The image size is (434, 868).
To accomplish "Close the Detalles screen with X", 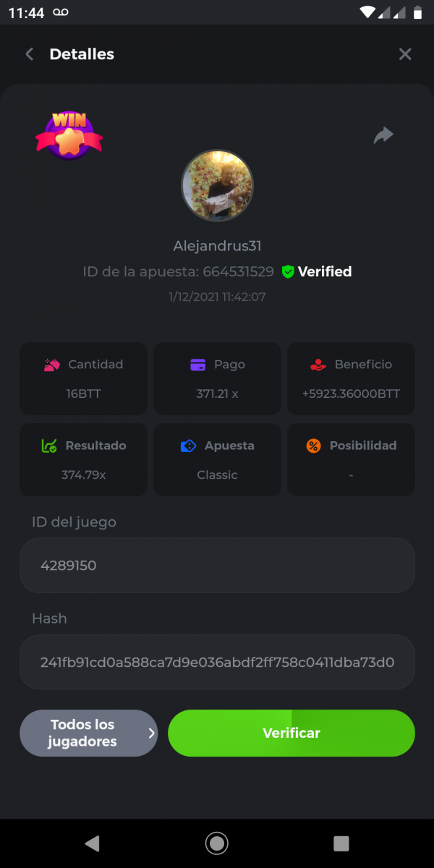I will pyautogui.click(x=405, y=54).
